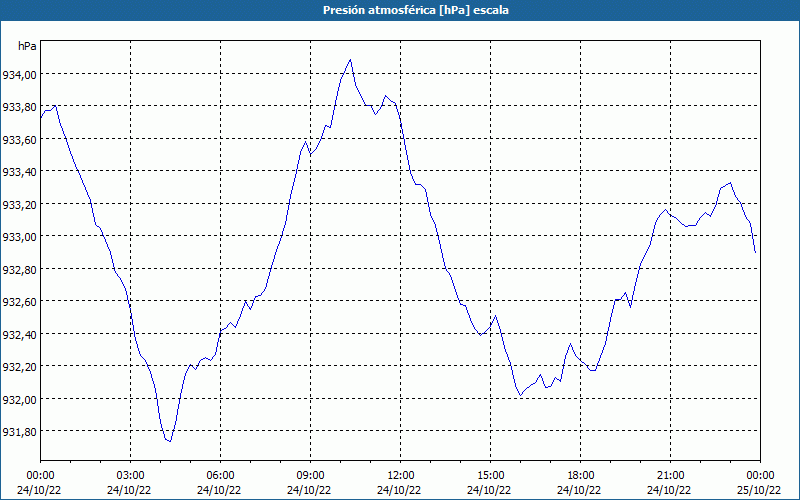Click the 933,60 y-axis value
The image size is (800, 500).
pyautogui.click(x=19, y=140)
